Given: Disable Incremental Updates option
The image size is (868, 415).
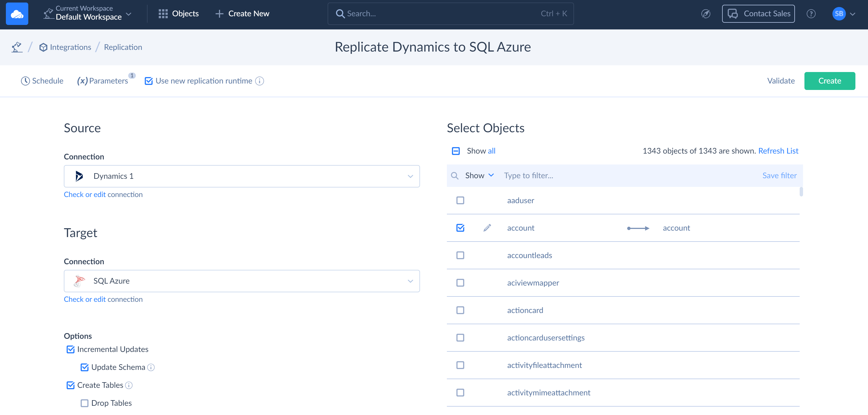Looking at the screenshot, I should click(x=71, y=349).
